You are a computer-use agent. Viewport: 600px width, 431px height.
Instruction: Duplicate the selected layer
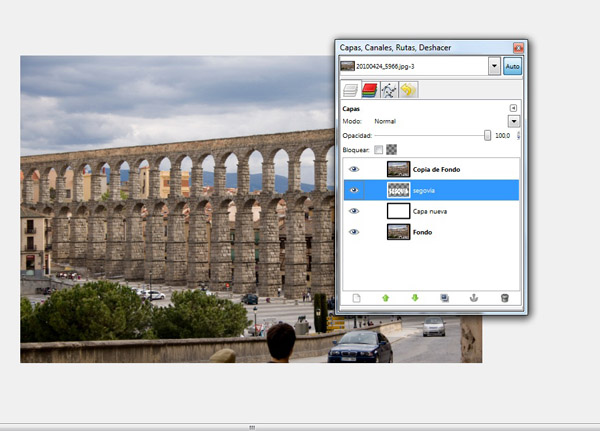445,298
